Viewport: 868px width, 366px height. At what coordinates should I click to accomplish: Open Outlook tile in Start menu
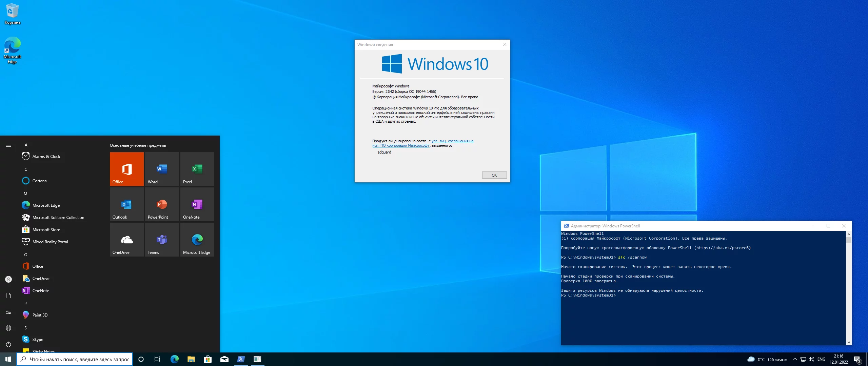point(126,204)
